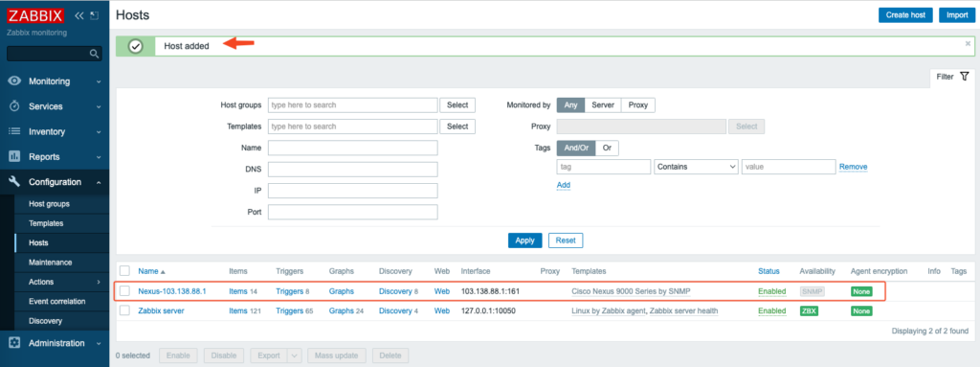Choose Or tag evaluation

607,149
